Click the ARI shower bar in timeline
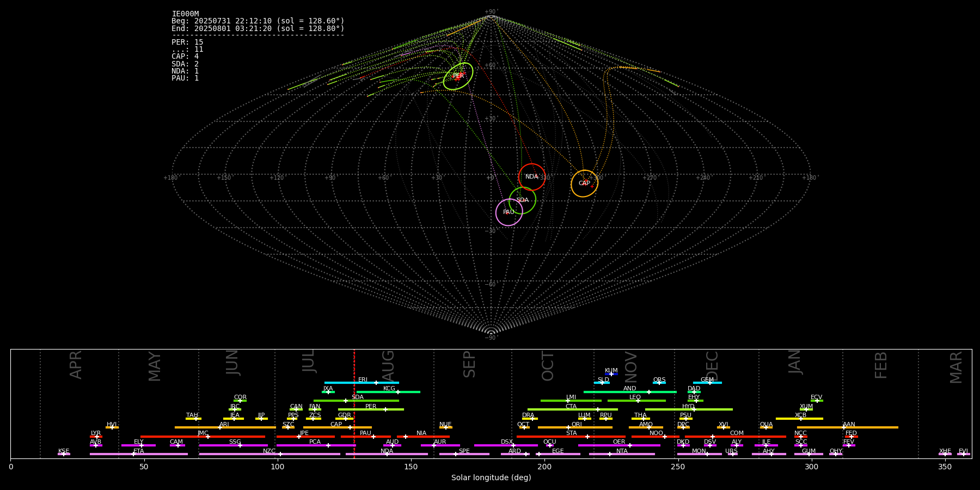 (x=225, y=427)
